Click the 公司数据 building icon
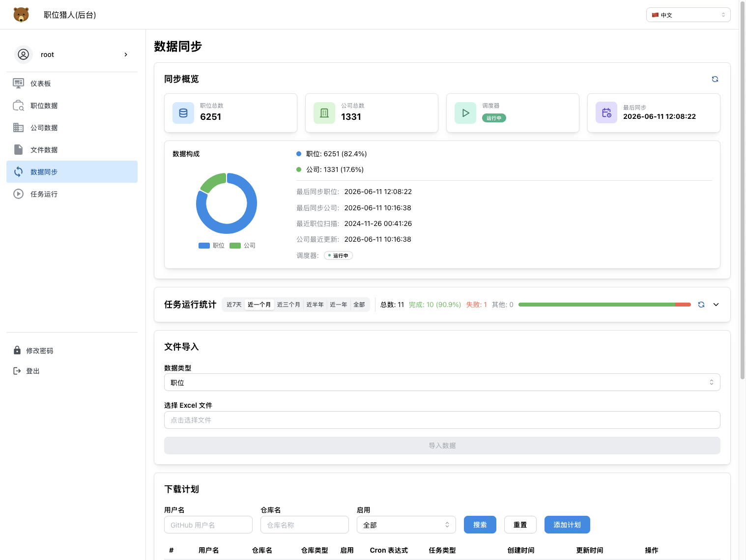 [18, 128]
